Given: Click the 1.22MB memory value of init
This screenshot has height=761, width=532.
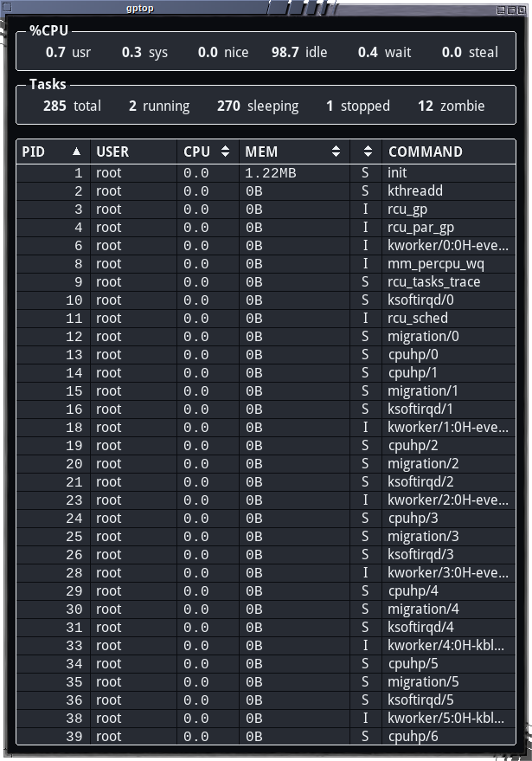Looking at the screenshot, I should coord(270,173).
